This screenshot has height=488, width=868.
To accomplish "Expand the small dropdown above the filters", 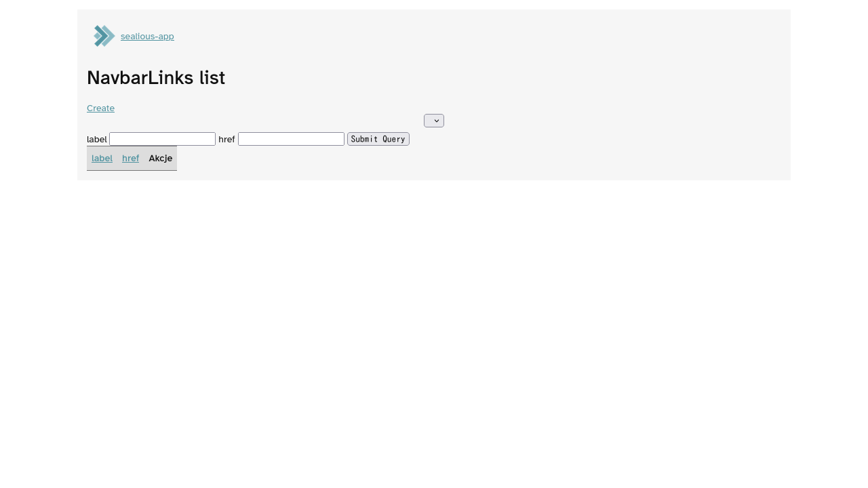I will 434,121.
